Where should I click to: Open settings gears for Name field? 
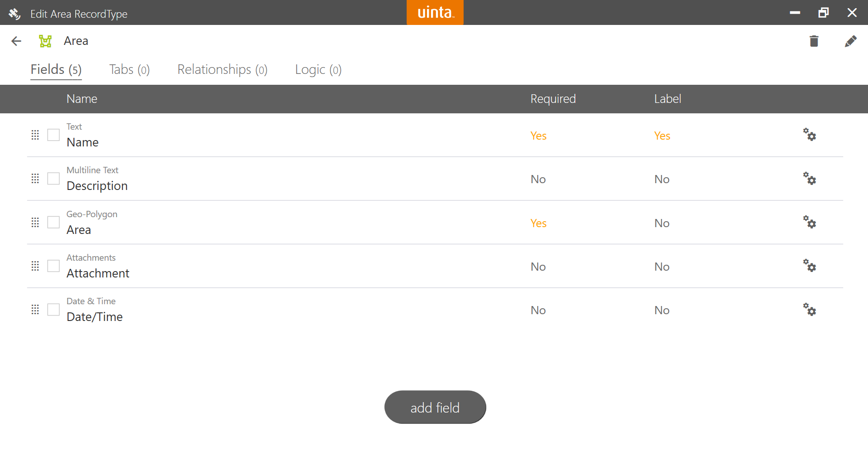[x=810, y=135]
